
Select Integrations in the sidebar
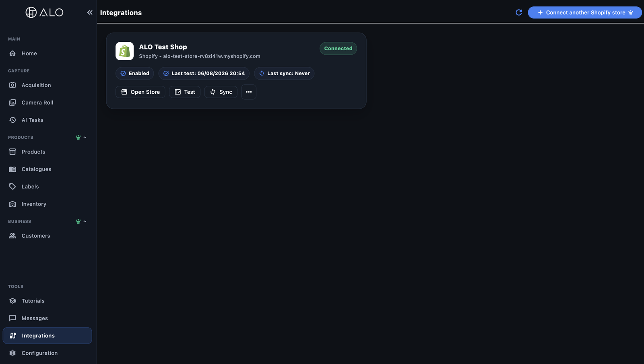point(47,335)
